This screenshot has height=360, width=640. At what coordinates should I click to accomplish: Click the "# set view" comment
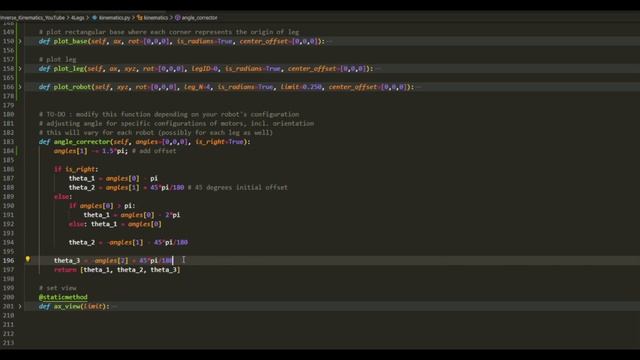tap(58, 288)
